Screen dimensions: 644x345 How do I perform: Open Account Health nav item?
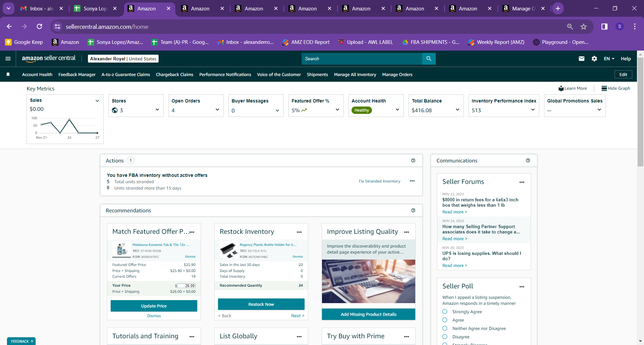[x=37, y=74]
